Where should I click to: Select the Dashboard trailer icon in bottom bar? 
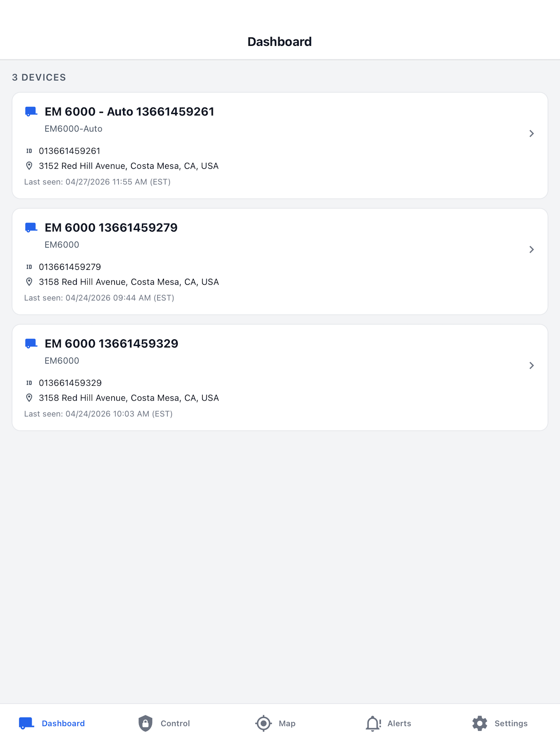[27, 723]
